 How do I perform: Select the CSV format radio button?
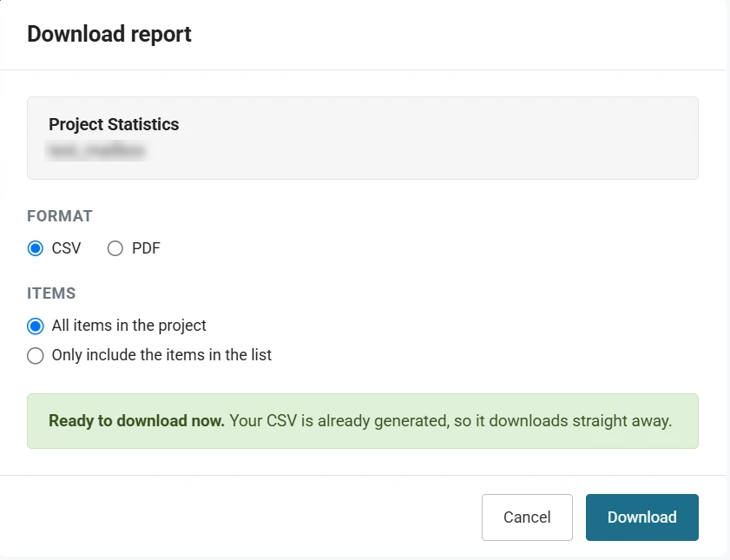click(x=36, y=248)
